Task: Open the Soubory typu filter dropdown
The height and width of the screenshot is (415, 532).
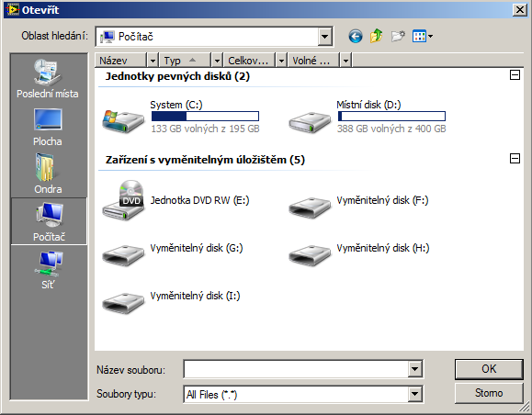Action: tap(414, 394)
